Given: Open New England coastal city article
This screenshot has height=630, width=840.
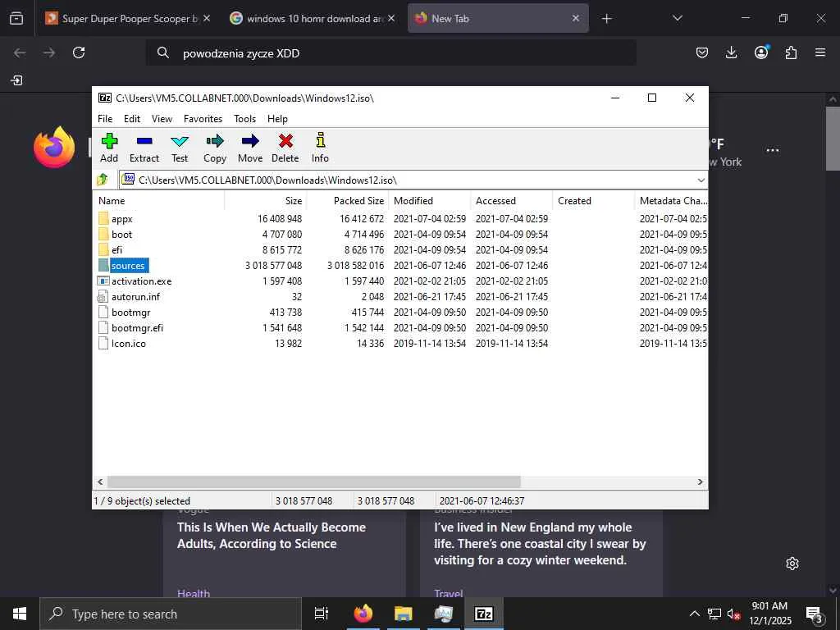Looking at the screenshot, I should (540, 544).
